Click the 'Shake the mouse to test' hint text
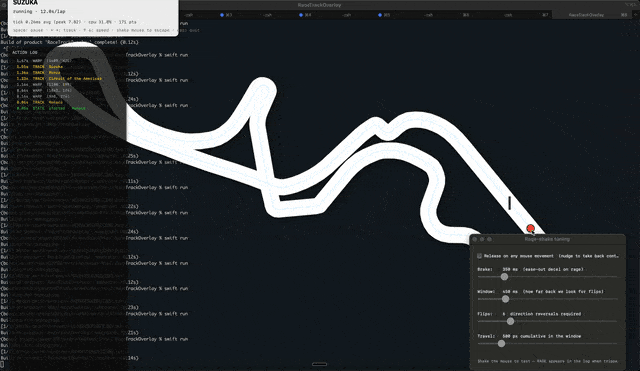This screenshot has width=640, height=371. 548,361
